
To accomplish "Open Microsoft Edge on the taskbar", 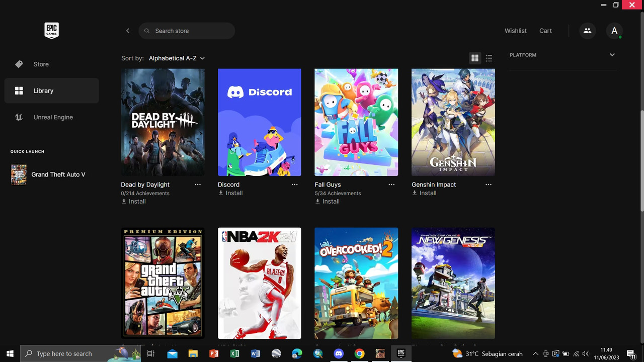I will point(297,353).
